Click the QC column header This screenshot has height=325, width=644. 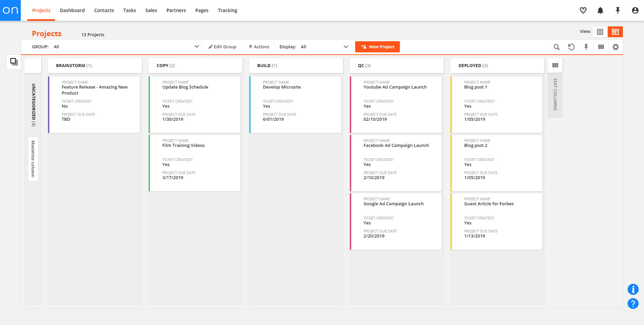pos(397,65)
